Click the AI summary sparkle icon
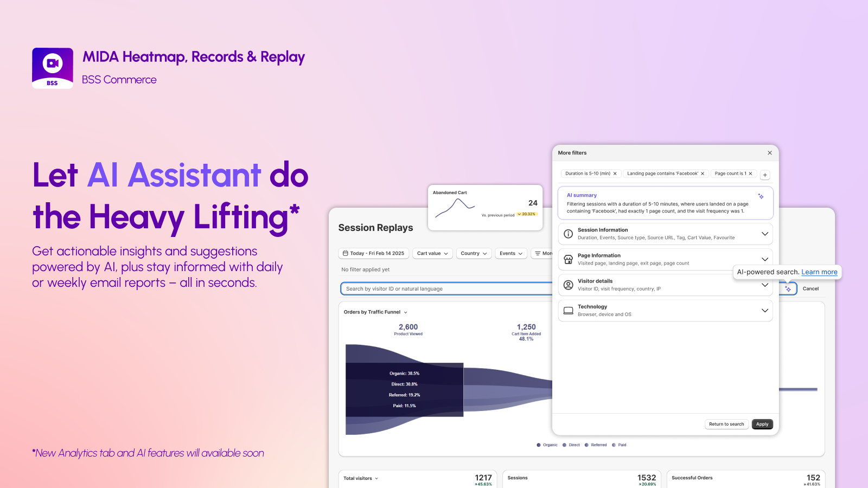868x488 pixels. pyautogui.click(x=761, y=196)
